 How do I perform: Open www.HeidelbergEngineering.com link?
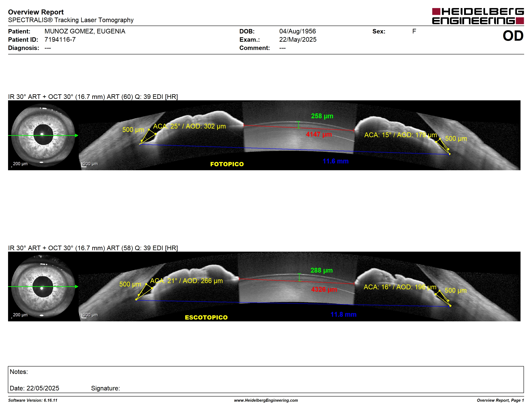pyautogui.click(x=266, y=400)
